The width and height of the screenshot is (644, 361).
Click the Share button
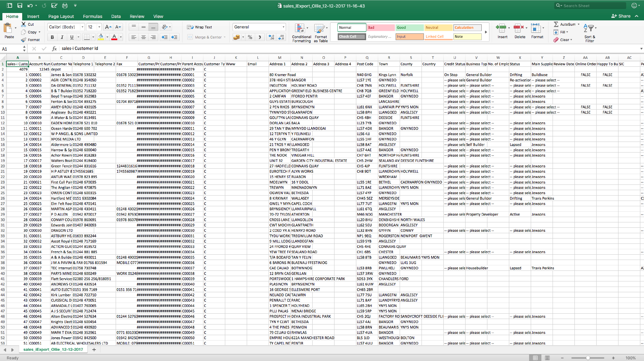point(621,16)
